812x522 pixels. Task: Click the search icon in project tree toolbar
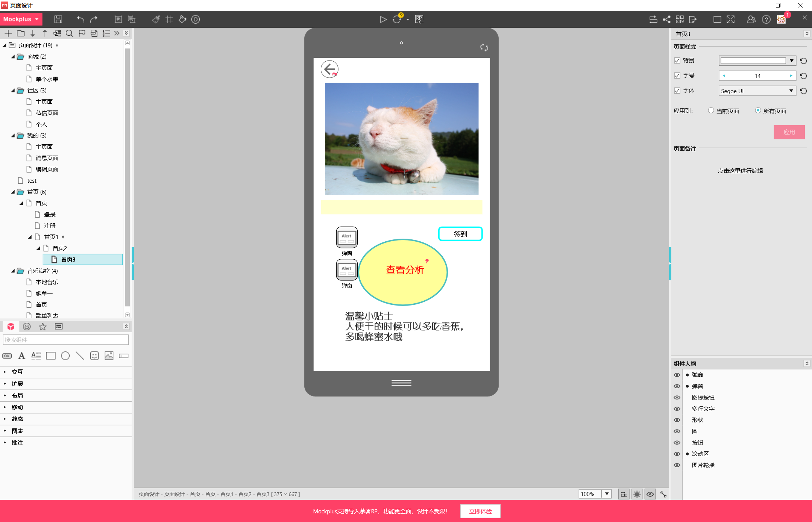[69, 33]
